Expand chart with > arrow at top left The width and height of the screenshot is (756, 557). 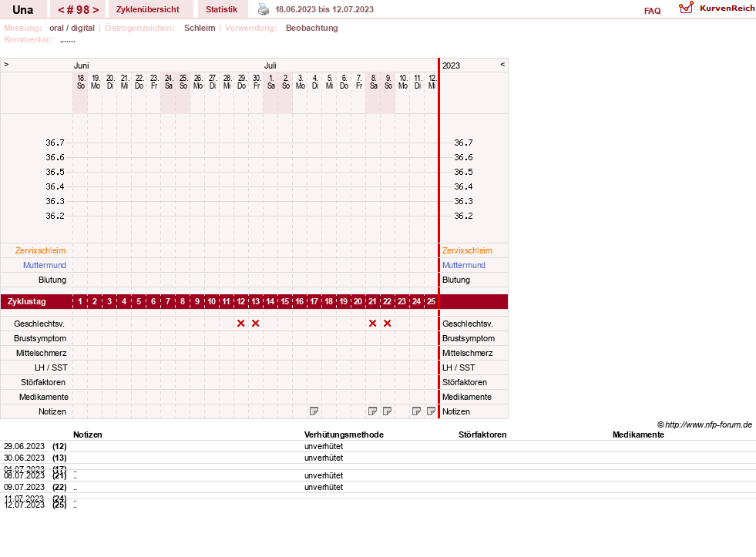[x=6, y=64]
